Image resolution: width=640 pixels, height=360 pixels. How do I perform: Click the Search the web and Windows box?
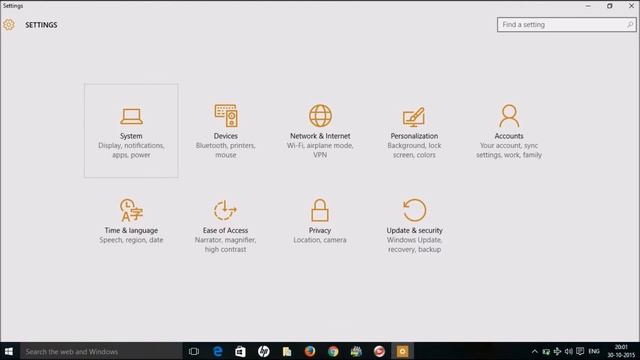[101, 351]
